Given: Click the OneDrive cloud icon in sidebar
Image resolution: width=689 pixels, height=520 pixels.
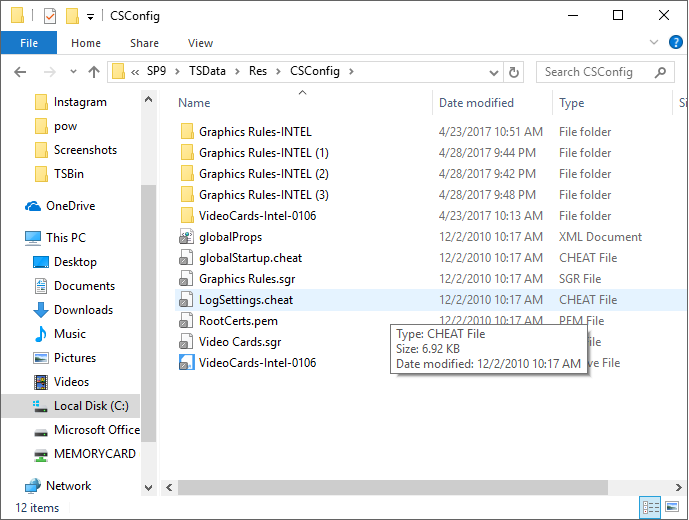Looking at the screenshot, I should [x=33, y=206].
